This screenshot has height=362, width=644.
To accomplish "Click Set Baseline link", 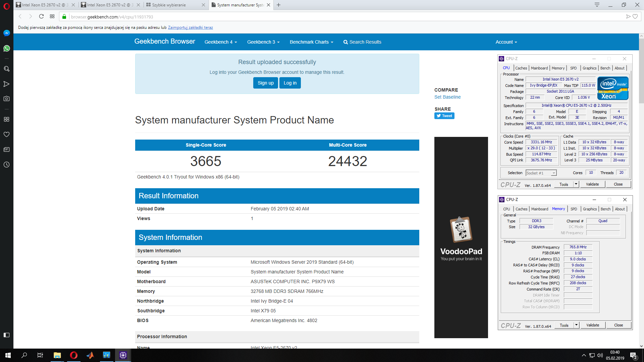I will 447,97.
